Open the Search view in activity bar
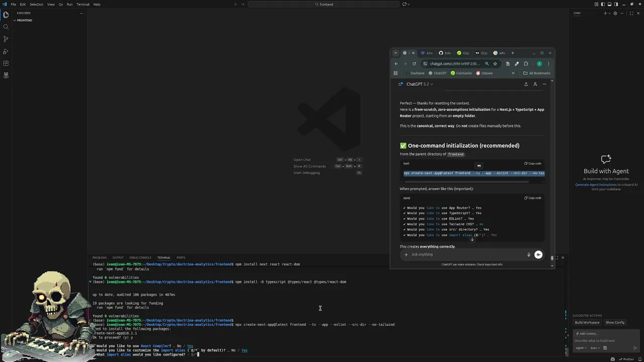 [6, 27]
